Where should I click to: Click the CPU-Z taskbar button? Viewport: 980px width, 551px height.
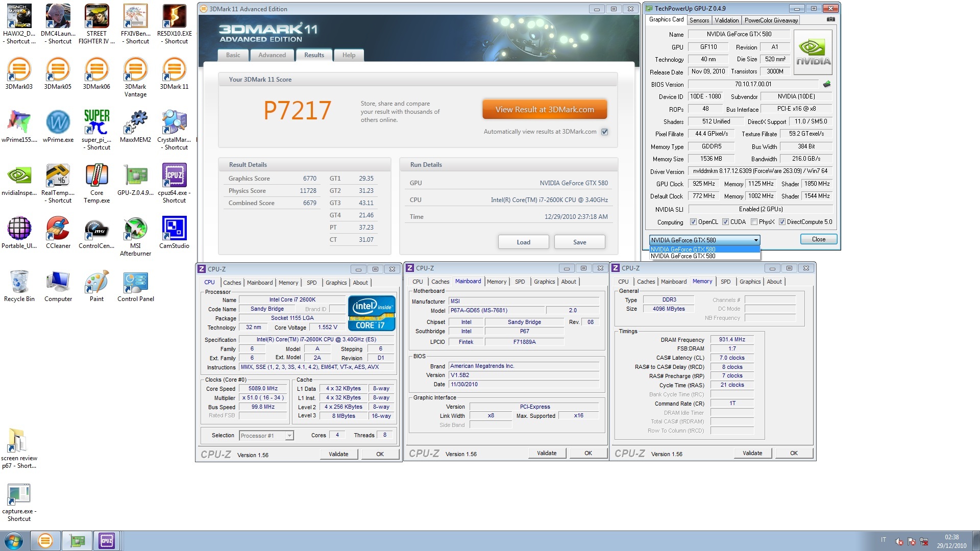[x=107, y=541]
